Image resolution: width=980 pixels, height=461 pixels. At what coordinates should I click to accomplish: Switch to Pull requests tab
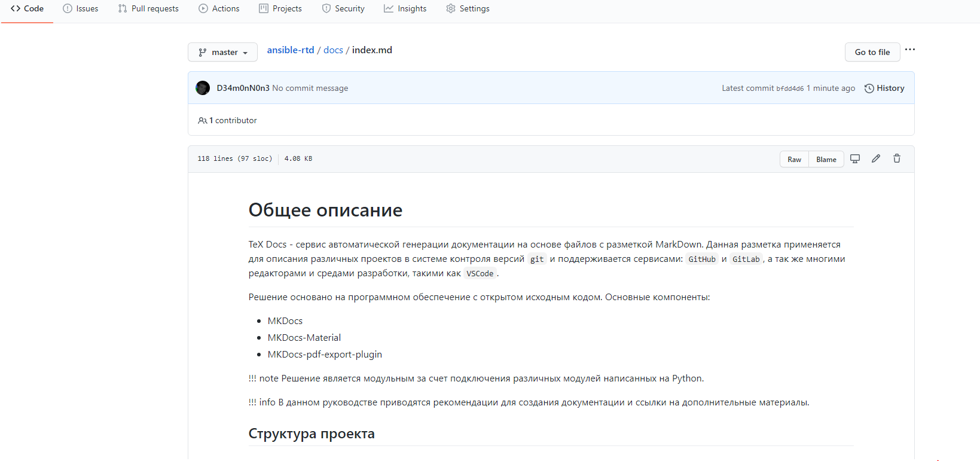tap(148, 8)
